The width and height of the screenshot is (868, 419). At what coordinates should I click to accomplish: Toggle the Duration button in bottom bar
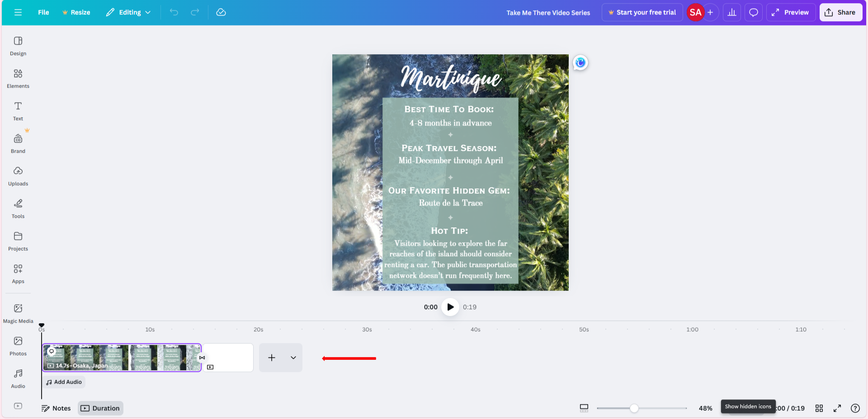point(100,408)
